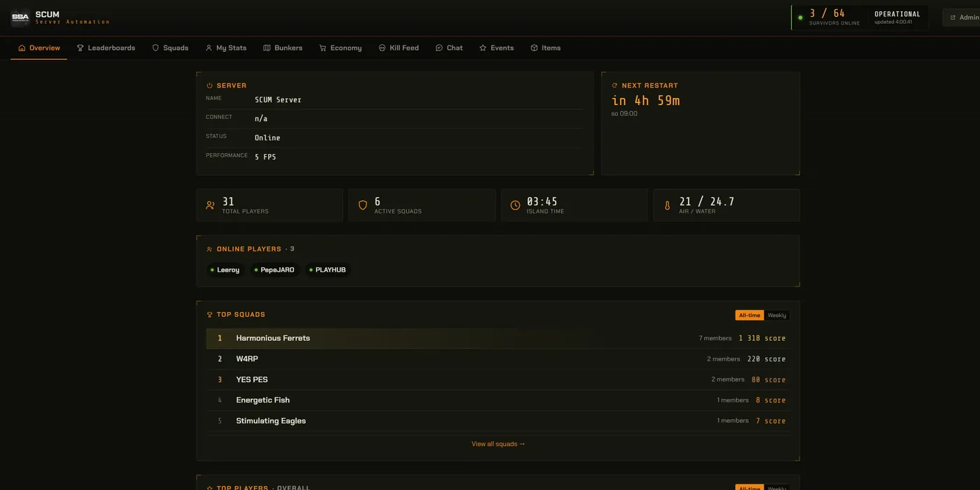
Task: Click the Admin external-link icon
Action: (953, 17)
